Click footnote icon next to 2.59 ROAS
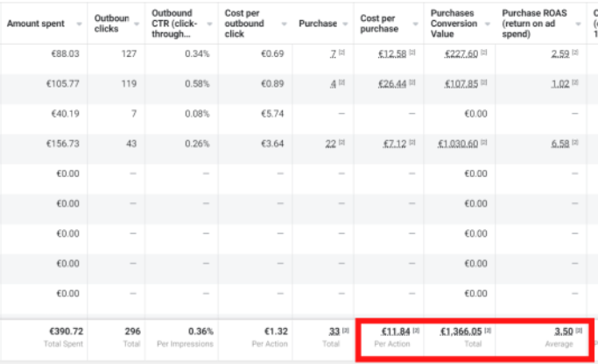Screen dimensions: 598x364 pos(575,52)
